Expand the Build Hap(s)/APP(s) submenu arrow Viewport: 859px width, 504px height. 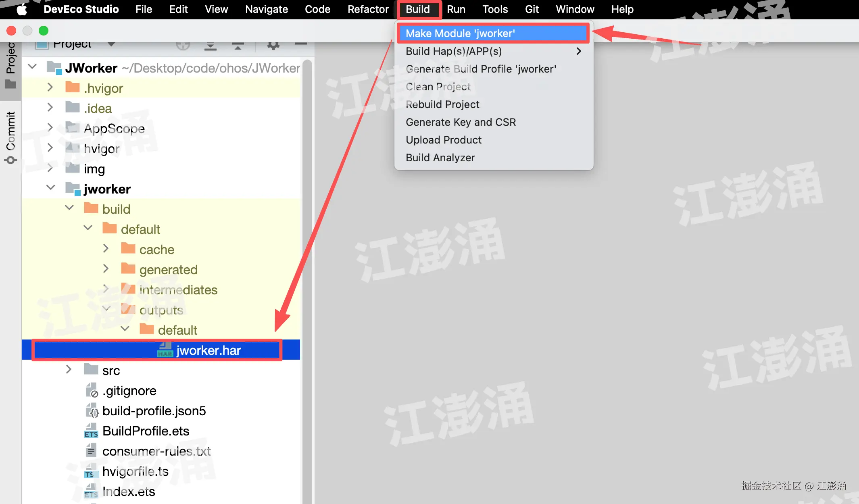tap(579, 51)
